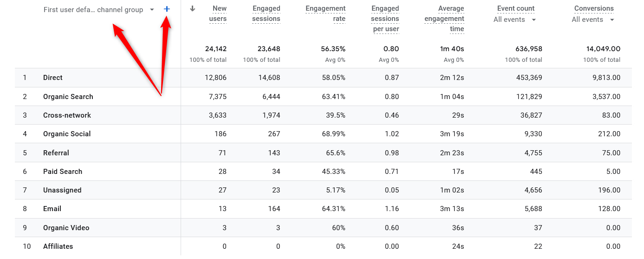Click the Event count column header
This screenshot has height=259, width=644.
(x=515, y=8)
